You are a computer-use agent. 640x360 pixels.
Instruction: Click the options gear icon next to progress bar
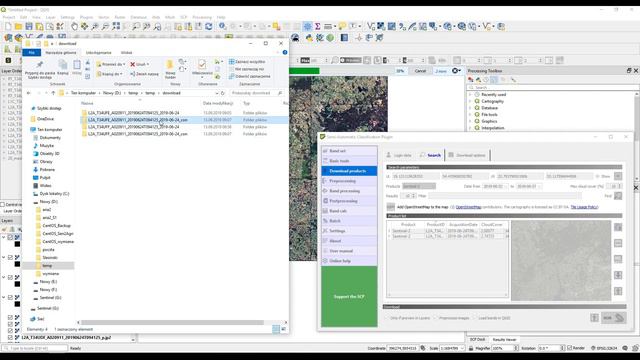pos(456,71)
